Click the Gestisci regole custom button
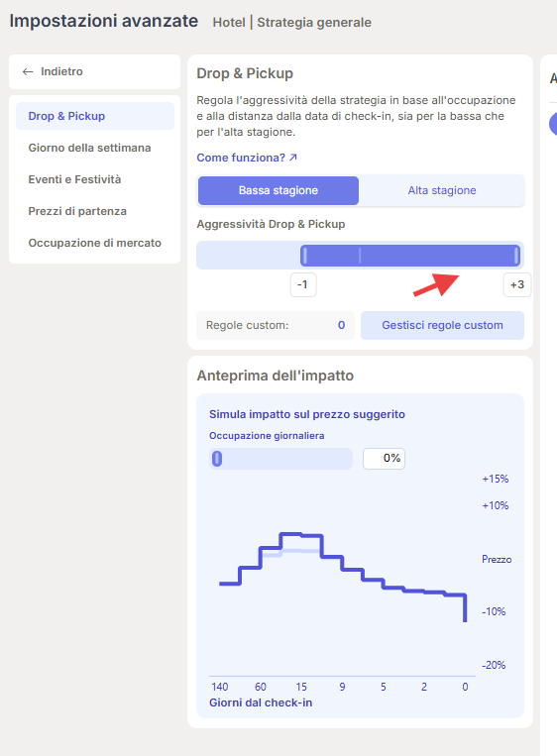Image resolution: width=557 pixels, height=756 pixels. [x=442, y=325]
